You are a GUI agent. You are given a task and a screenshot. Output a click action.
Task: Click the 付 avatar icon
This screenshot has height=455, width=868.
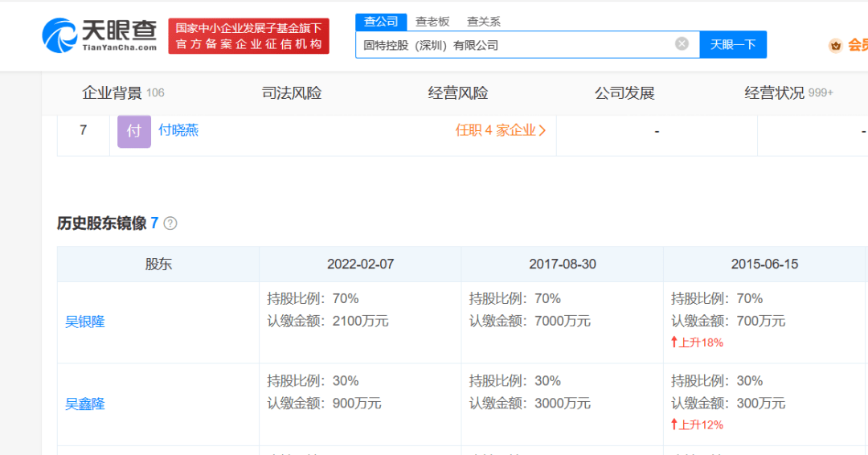(x=134, y=131)
